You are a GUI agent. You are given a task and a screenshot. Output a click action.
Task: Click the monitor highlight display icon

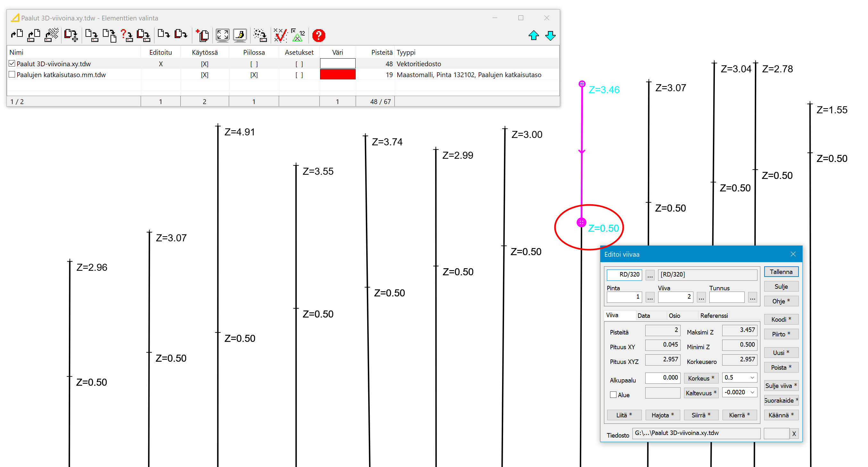click(240, 35)
